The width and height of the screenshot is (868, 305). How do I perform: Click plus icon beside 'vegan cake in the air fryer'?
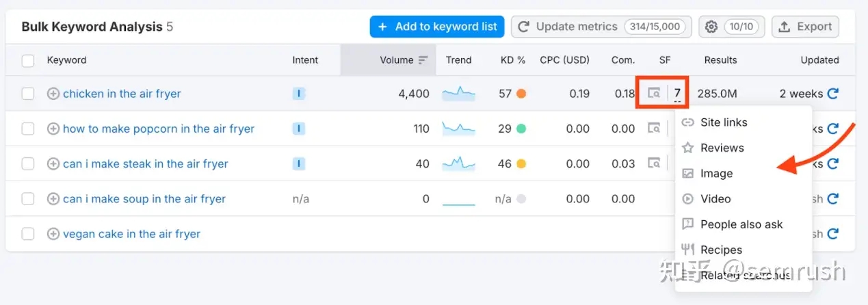click(x=53, y=234)
